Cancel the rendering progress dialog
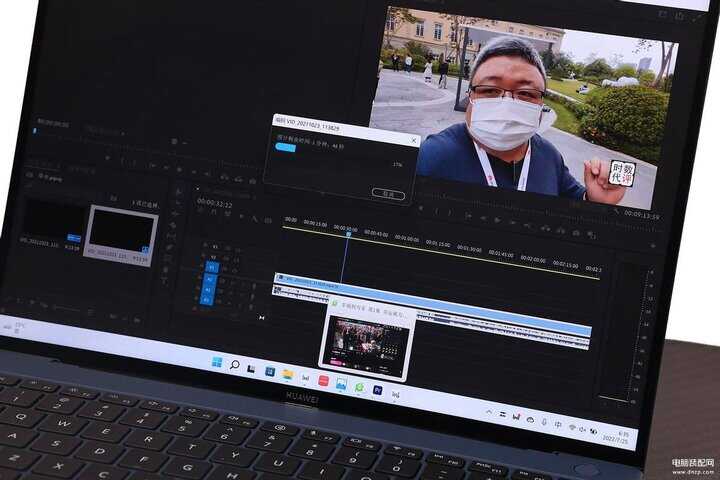This screenshot has width=720, height=480. point(387,193)
